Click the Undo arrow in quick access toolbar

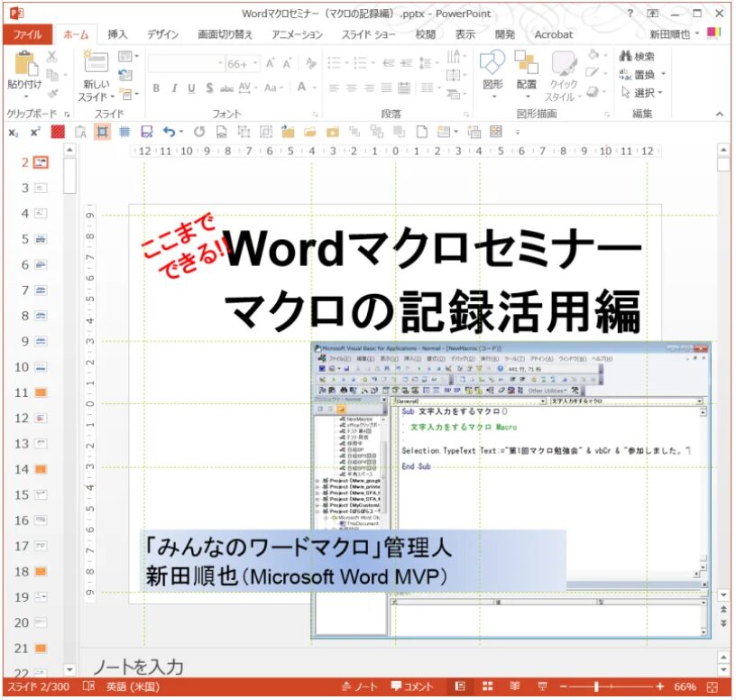pyautogui.click(x=169, y=132)
